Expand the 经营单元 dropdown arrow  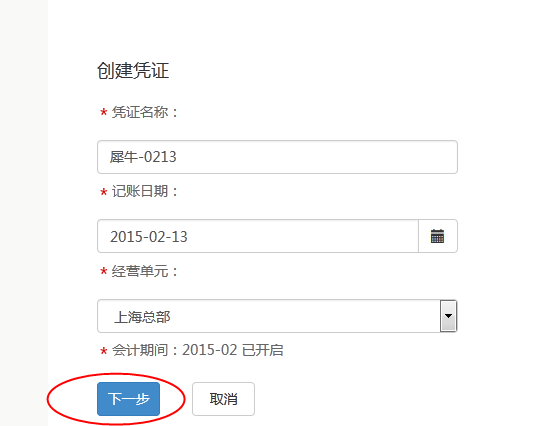point(448,316)
